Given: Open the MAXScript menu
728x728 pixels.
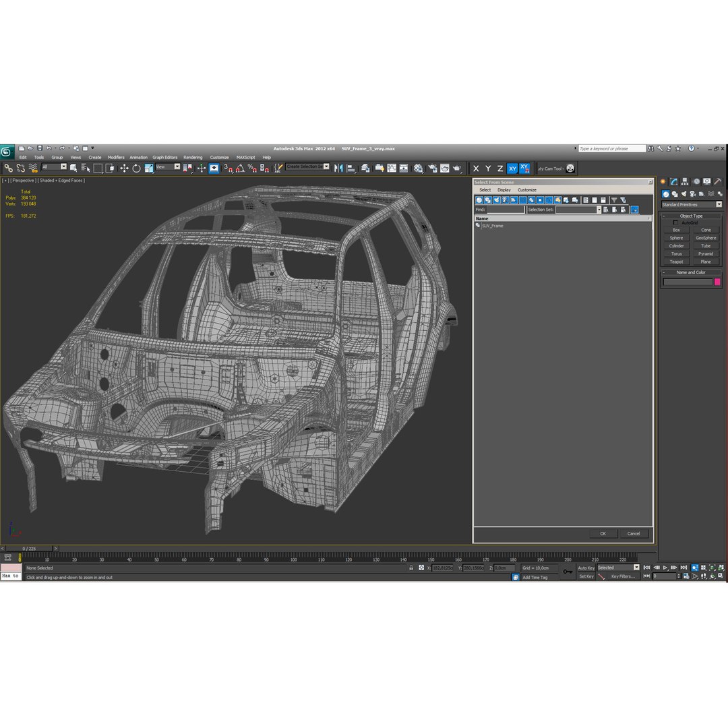Looking at the screenshot, I should pos(245,157).
